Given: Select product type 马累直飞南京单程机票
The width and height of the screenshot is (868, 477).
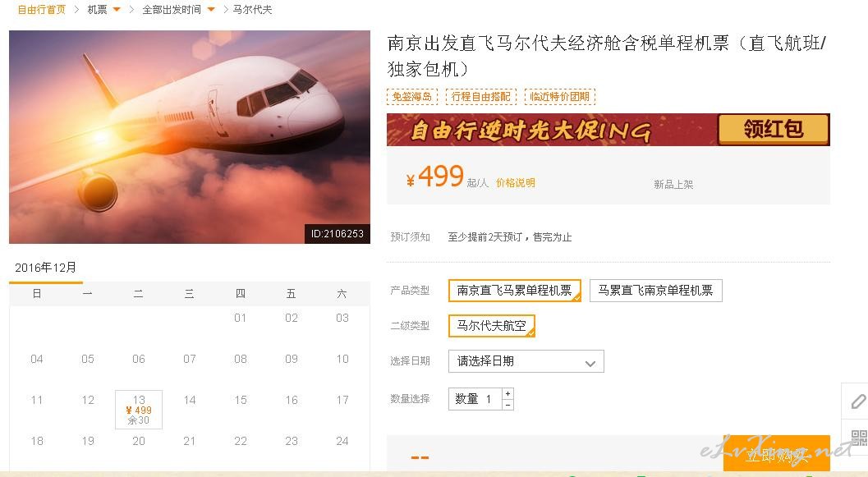Looking at the screenshot, I should [656, 291].
